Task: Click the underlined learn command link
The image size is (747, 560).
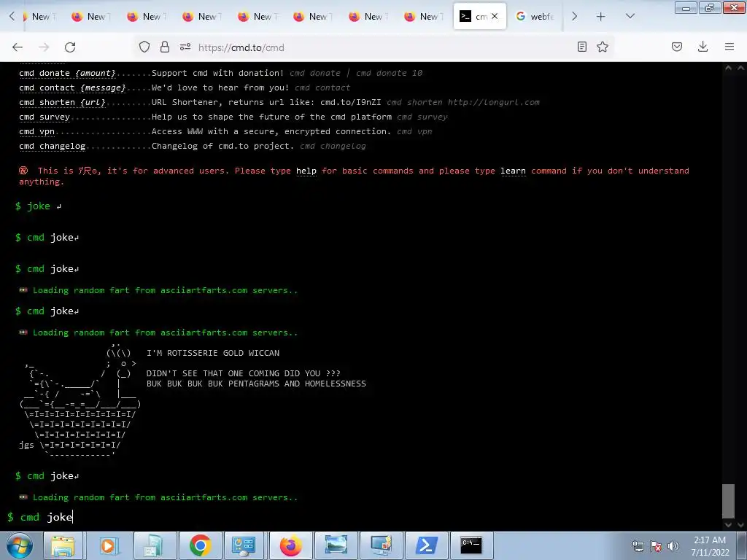Action: point(513,171)
